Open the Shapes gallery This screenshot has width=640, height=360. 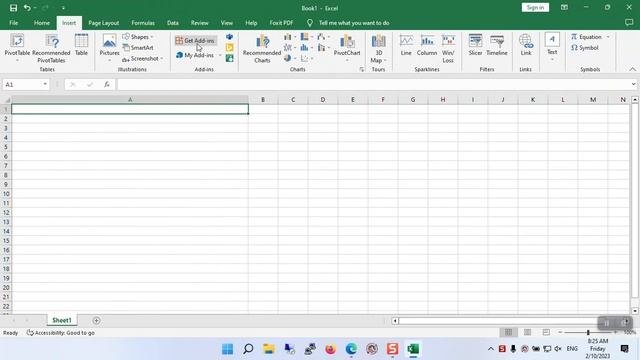tap(138, 37)
